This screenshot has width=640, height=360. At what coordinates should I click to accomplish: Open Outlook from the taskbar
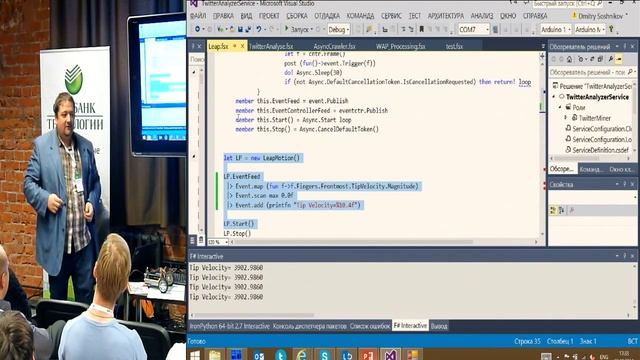pyautogui.click(x=259, y=355)
